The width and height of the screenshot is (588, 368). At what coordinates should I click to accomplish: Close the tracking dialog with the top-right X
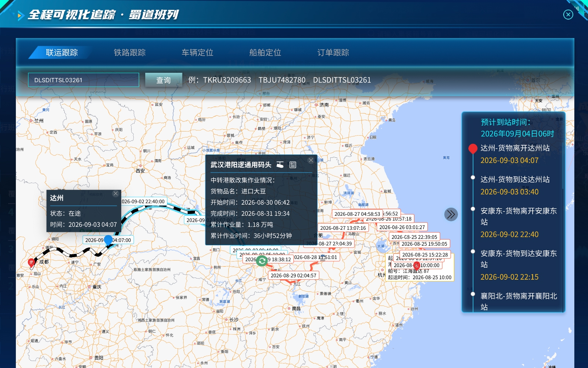(x=568, y=14)
